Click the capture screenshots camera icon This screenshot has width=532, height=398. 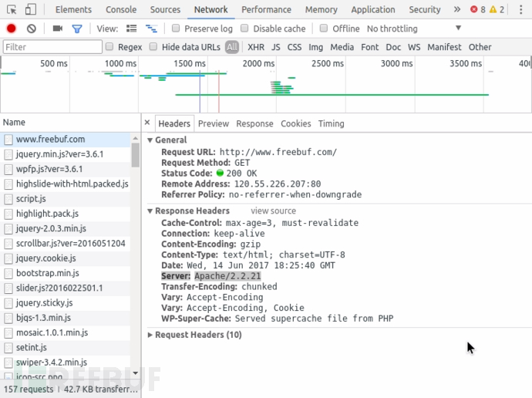coord(57,29)
